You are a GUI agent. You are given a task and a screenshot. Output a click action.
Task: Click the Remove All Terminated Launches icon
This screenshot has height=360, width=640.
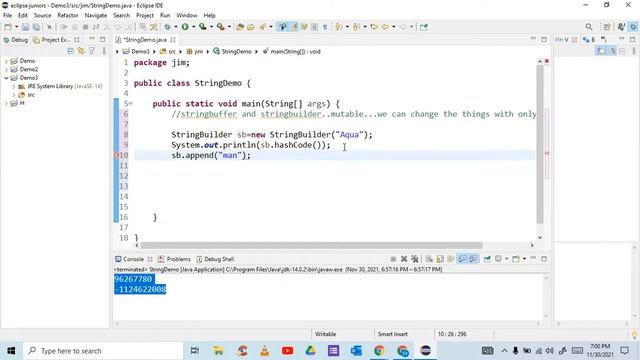[415, 259]
